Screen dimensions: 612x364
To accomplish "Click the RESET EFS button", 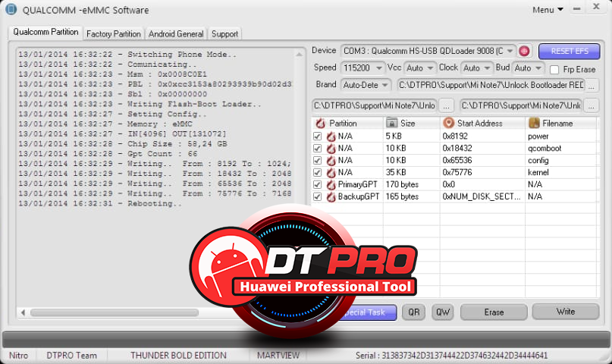I will 569,51.
